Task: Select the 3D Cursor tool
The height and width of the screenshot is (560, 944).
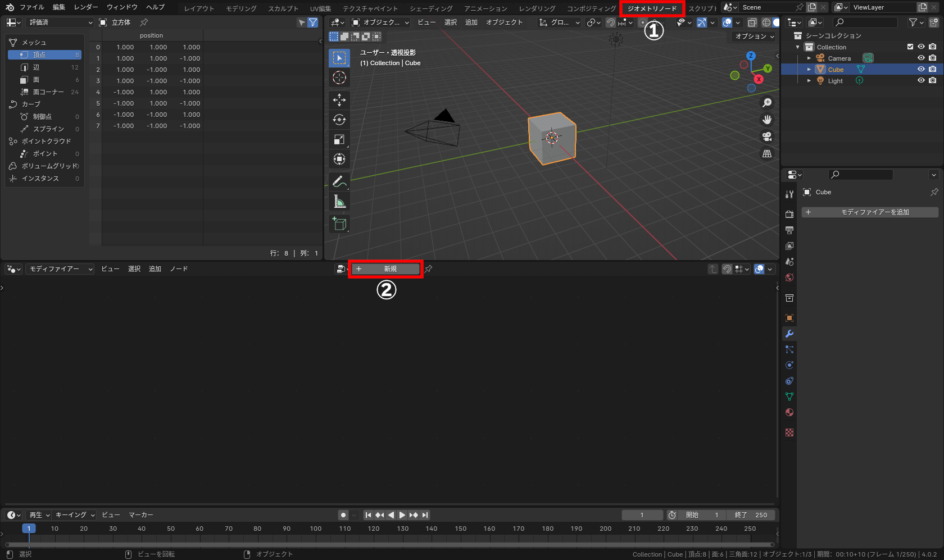Action: [x=339, y=78]
